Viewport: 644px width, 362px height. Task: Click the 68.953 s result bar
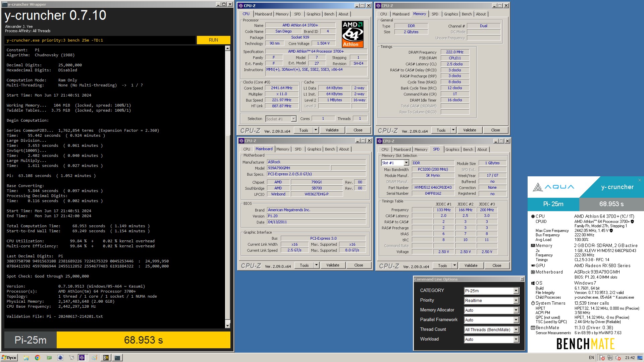click(x=144, y=340)
